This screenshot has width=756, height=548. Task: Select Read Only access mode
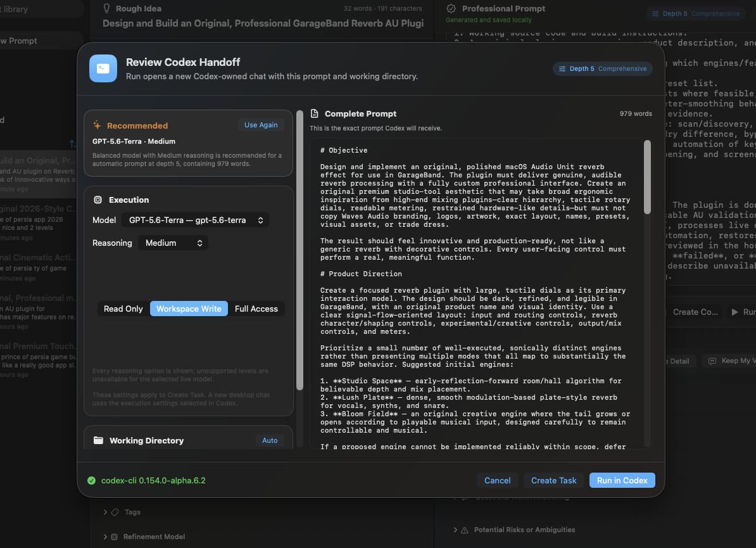coord(123,309)
